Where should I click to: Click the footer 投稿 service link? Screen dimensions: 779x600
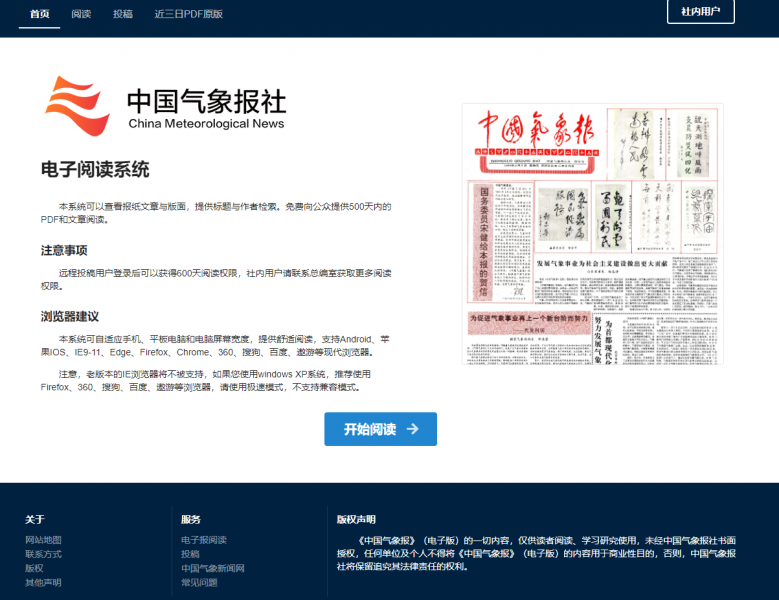[x=190, y=554]
